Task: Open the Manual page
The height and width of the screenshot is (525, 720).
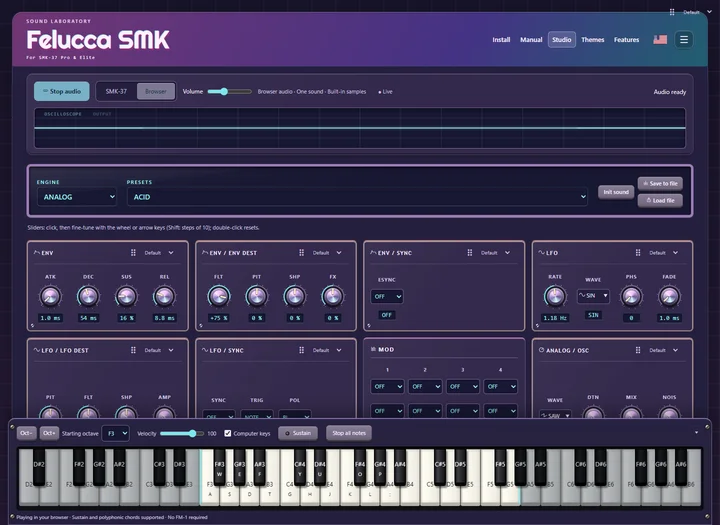Action: 531,40
